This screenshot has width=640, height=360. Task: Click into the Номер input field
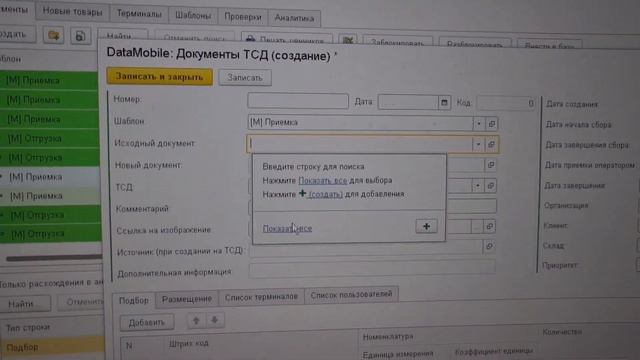298,101
